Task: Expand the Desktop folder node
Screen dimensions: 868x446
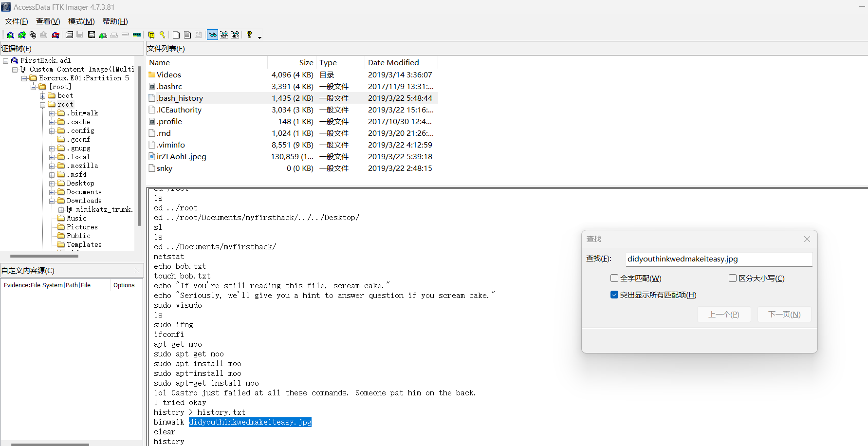Action: (52, 184)
